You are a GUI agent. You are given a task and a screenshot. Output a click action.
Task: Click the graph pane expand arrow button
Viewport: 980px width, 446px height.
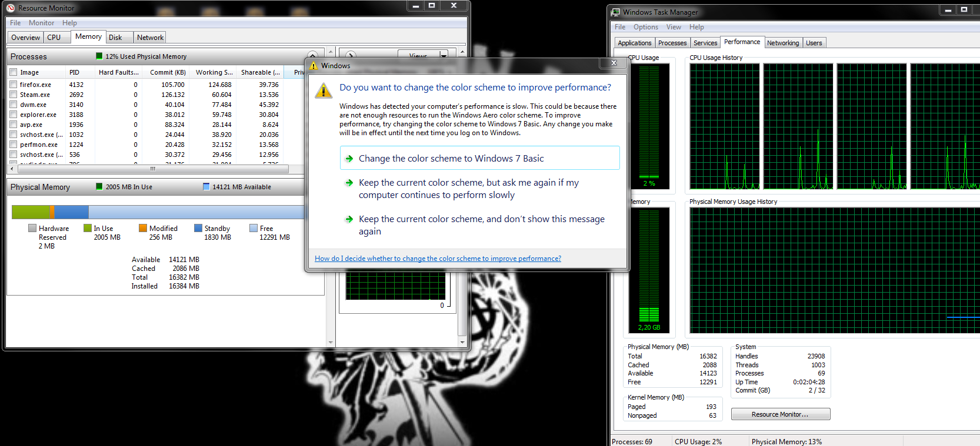tap(350, 55)
